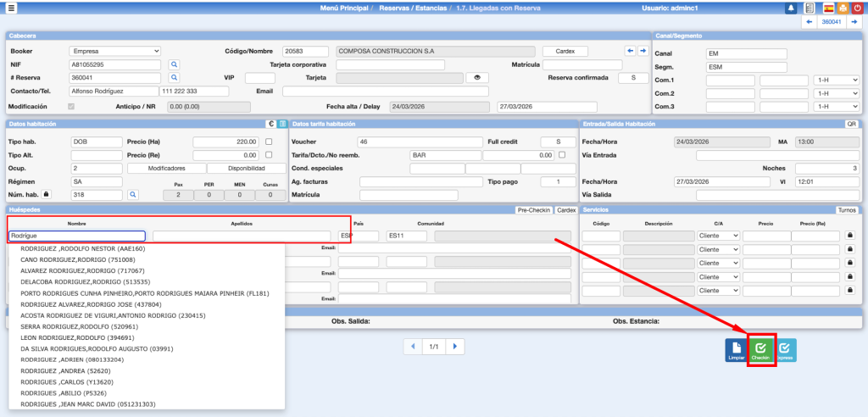Go to next page with pagination arrow
Viewport: 868px width, 417px height.
456,347
